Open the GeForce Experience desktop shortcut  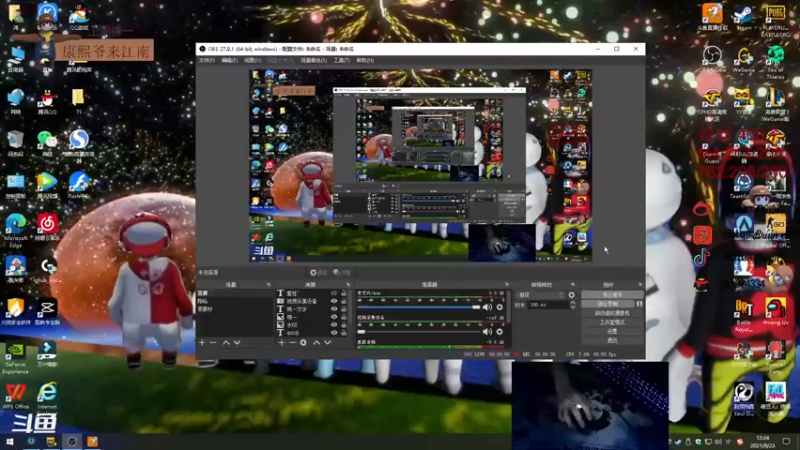(x=16, y=357)
